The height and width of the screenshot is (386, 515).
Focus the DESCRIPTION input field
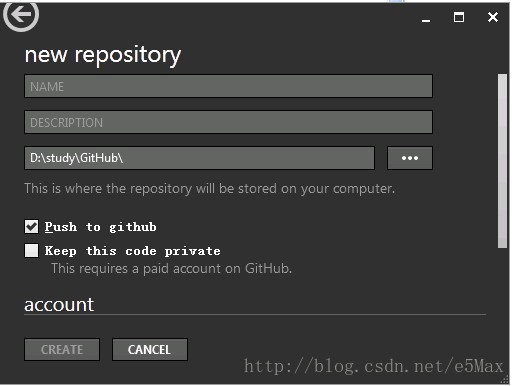228,122
